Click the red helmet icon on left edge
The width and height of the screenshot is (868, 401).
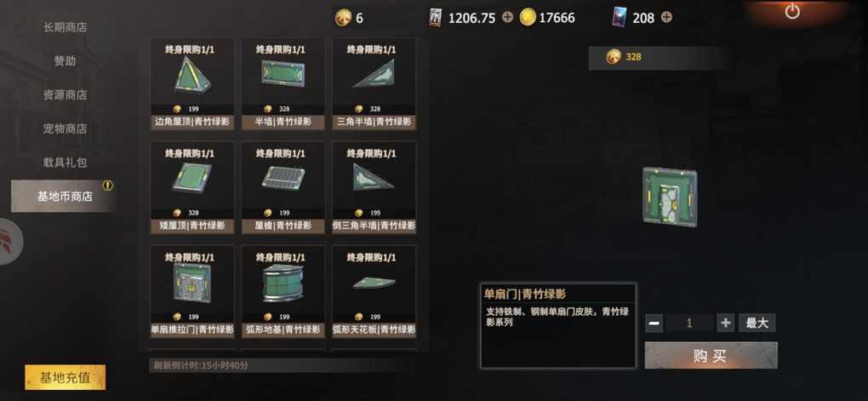tap(7, 241)
